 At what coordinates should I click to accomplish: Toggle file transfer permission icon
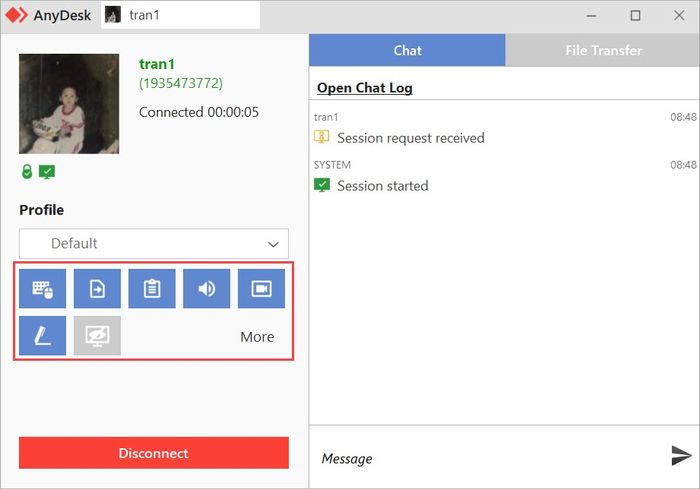pos(97,288)
